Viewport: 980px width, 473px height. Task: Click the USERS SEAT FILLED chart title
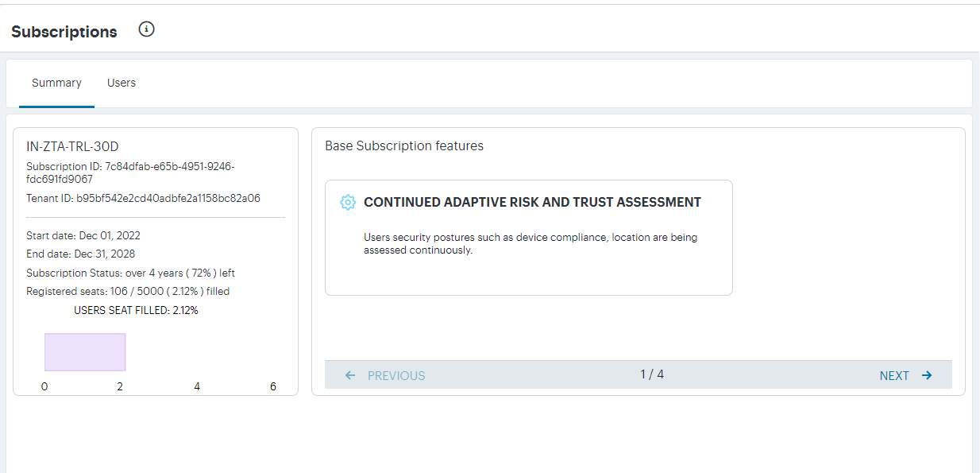coord(136,311)
